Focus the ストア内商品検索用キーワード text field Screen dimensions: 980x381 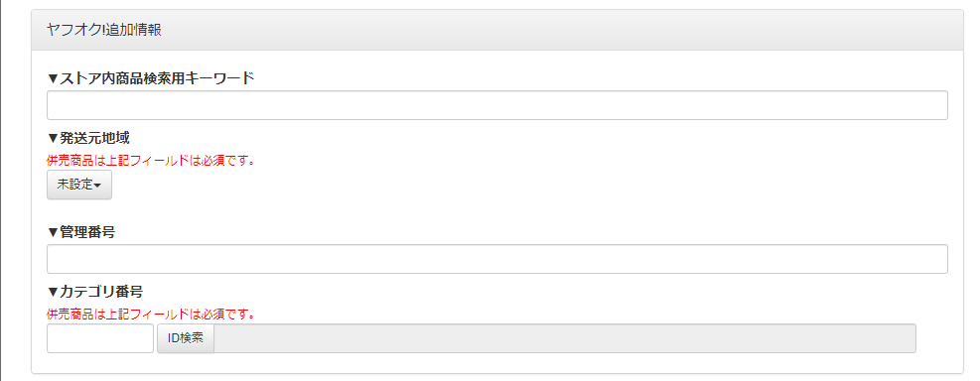[x=496, y=105]
